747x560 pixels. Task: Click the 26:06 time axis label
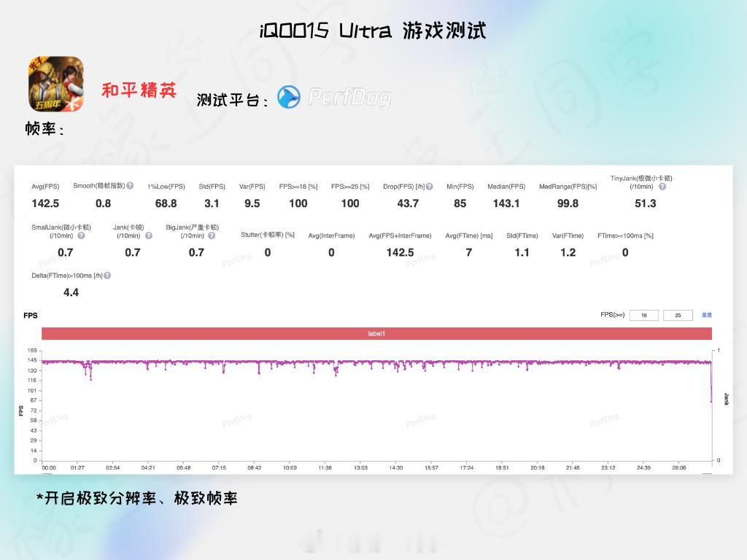tap(679, 467)
